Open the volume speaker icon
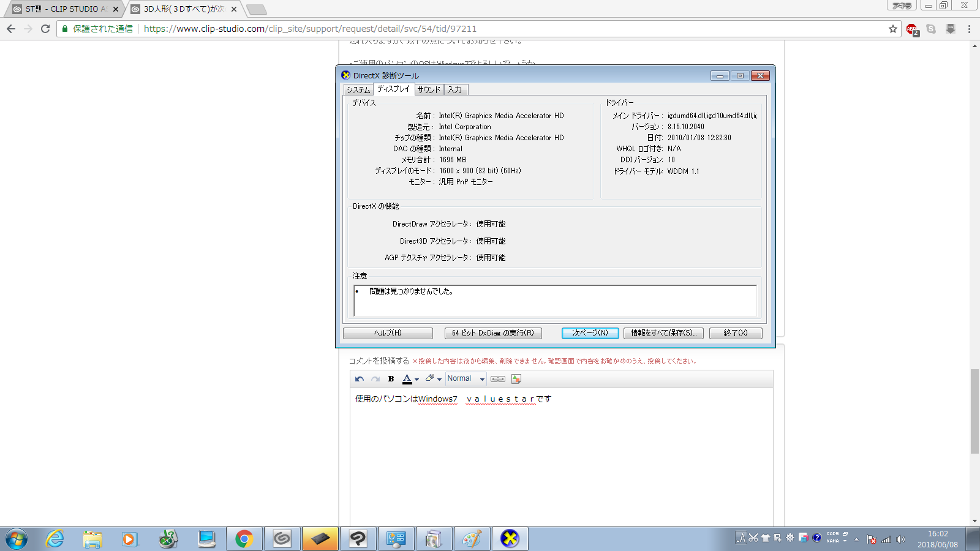Screen dimensions: 980x551 coord(900,539)
